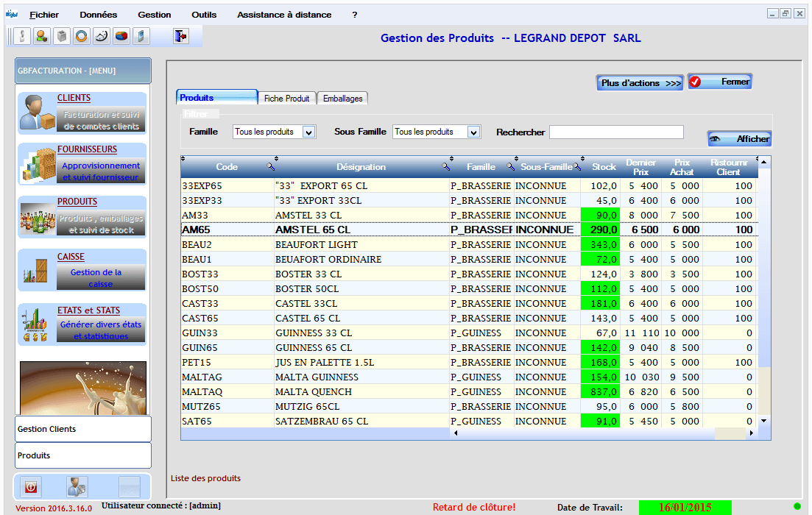Click the pie chart toolbar icon

pos(121,36)
